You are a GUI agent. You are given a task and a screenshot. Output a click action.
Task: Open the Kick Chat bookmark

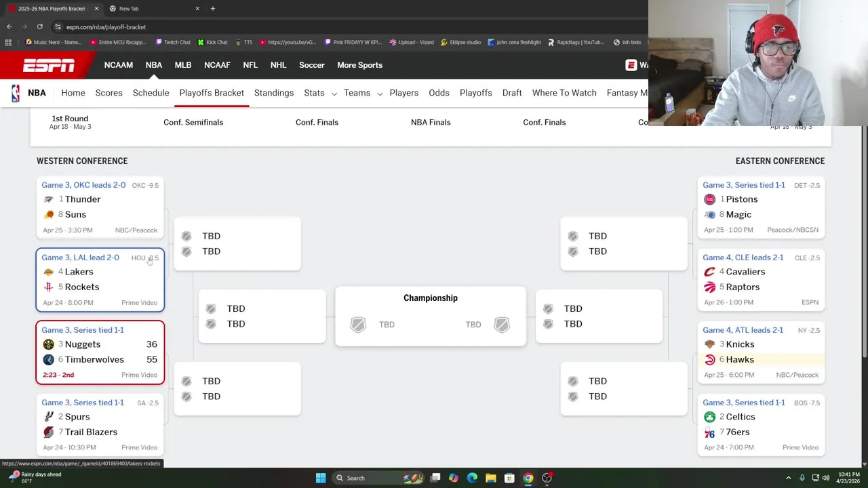[x=213, y=42]
